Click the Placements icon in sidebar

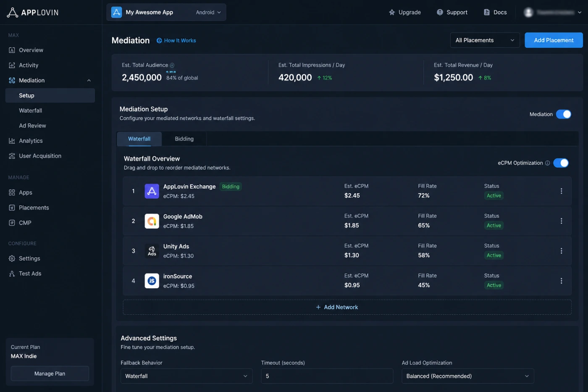pyautogui.click(x=12, y=208)
